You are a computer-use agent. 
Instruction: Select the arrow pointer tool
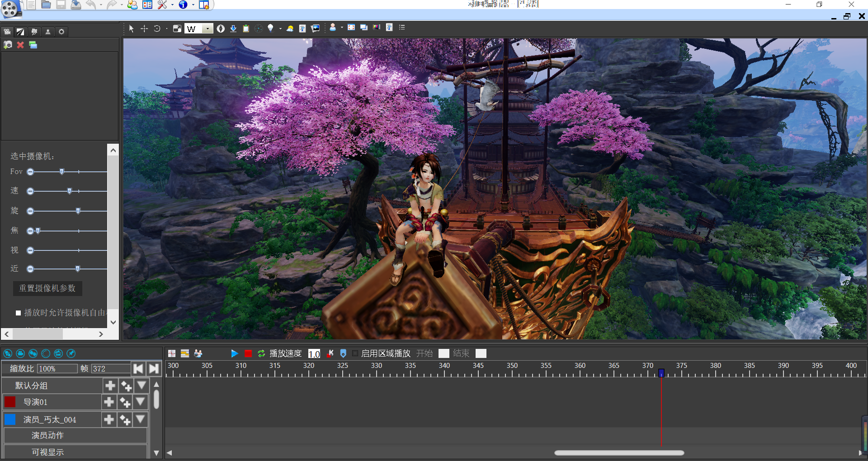point(131,28)
